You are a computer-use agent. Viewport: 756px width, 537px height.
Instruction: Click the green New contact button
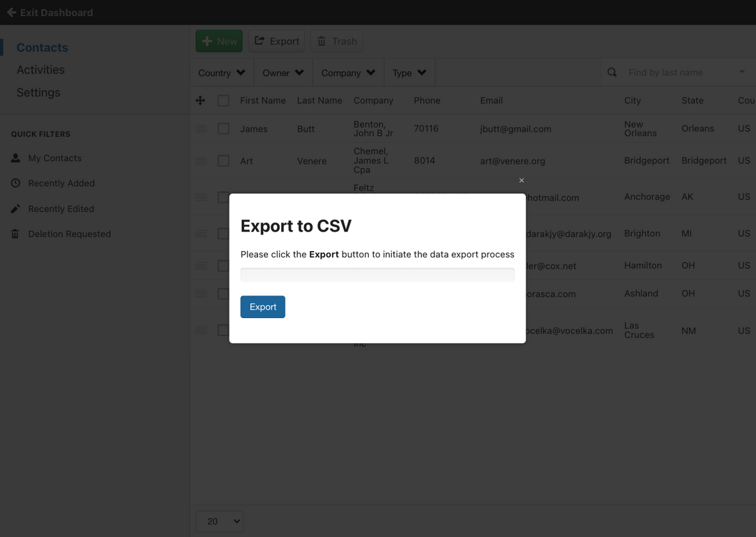pyautogui.click(x=220, y=41)
